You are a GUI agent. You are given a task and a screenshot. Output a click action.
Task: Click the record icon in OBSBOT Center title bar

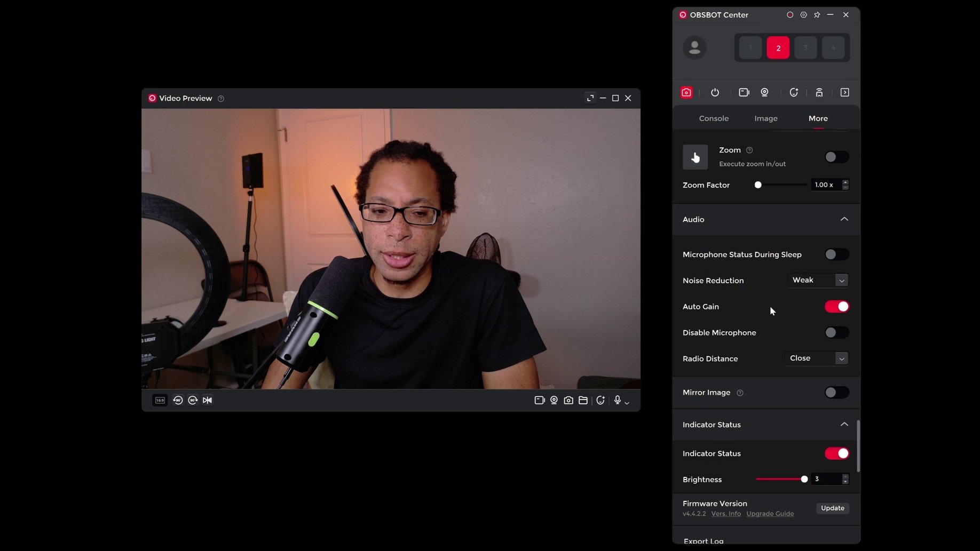click(x=790, y=15)
